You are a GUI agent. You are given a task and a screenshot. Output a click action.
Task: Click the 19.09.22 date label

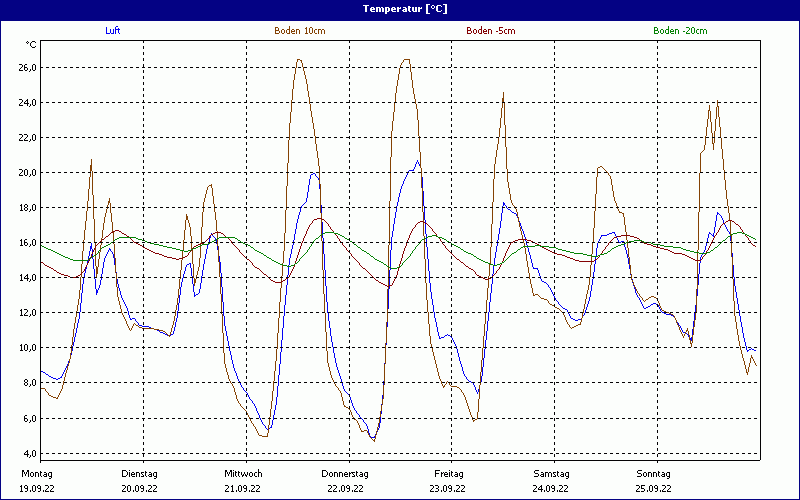[38, 489]
